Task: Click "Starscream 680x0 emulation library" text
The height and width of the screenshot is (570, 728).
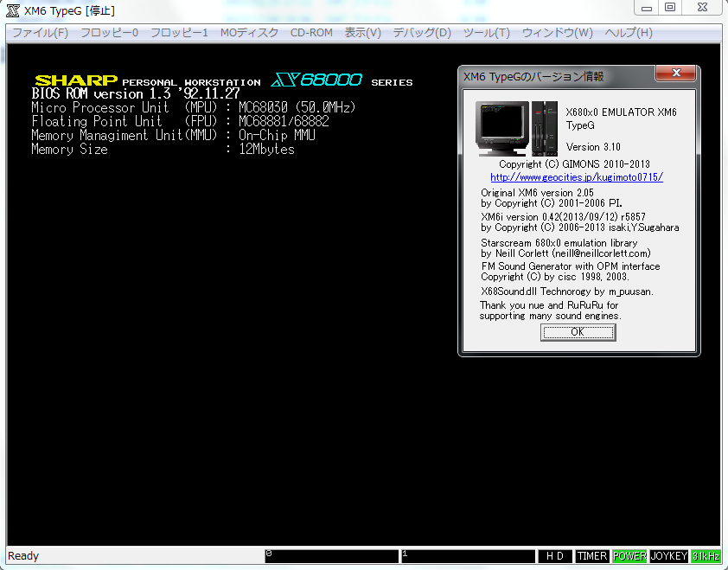Action: tap(559, 243)
